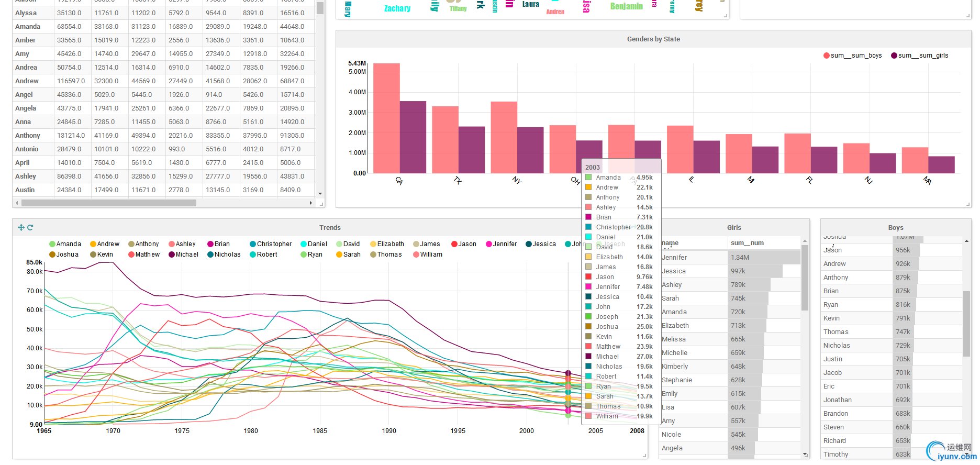Click Zachary in the word cloud
980x465 pixels.
tap(397, 8)
